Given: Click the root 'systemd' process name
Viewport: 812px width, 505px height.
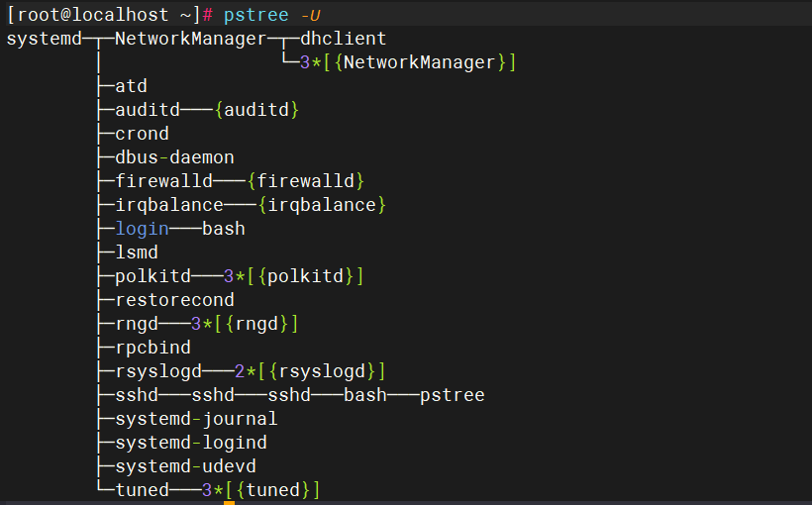Looking at the screenshot, I should (44, 39).
